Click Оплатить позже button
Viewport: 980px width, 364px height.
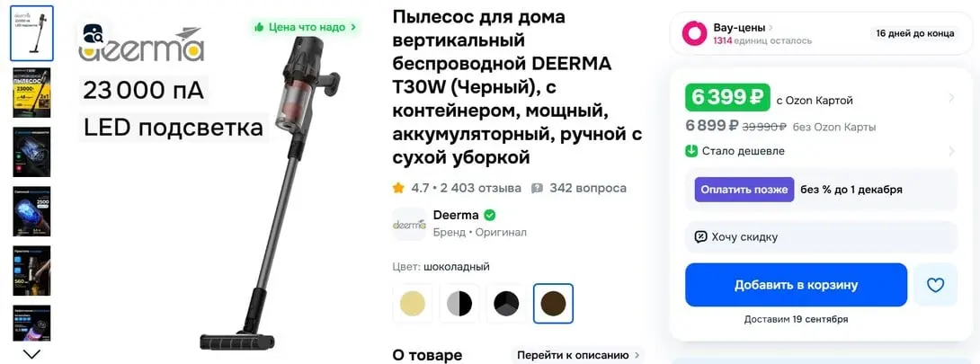(x=744, y=190)
